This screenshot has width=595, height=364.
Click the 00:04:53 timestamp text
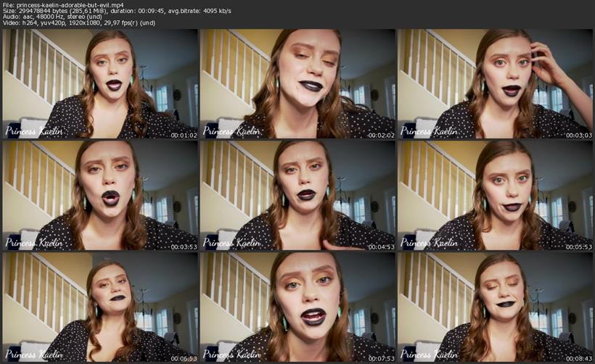[x=380, y=247]
